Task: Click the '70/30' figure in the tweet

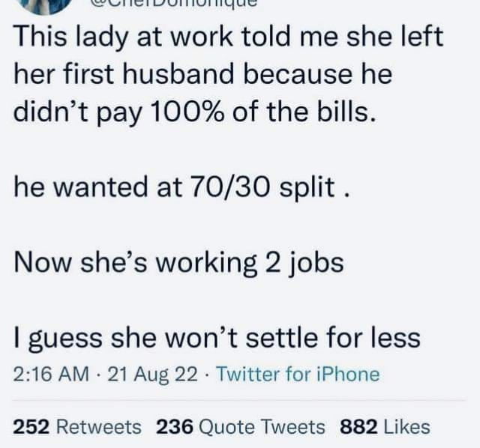Action: [x=230, y=187]
